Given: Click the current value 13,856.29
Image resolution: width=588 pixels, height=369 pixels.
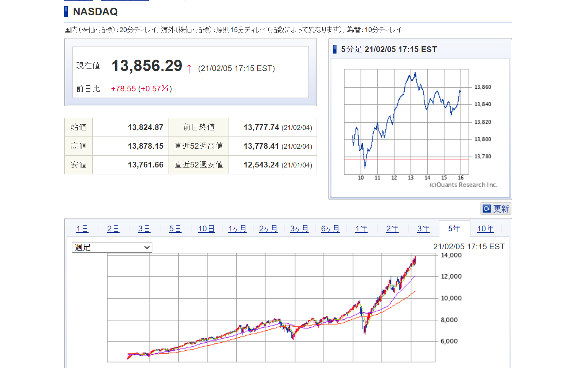Looking at the screenshot, I should coord(147,66).
